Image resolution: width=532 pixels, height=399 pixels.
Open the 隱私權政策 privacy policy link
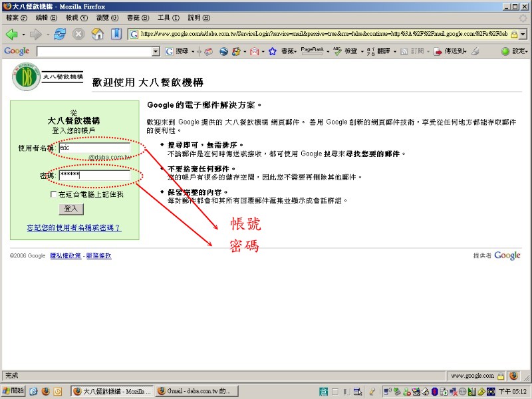(x=65, y=255)
